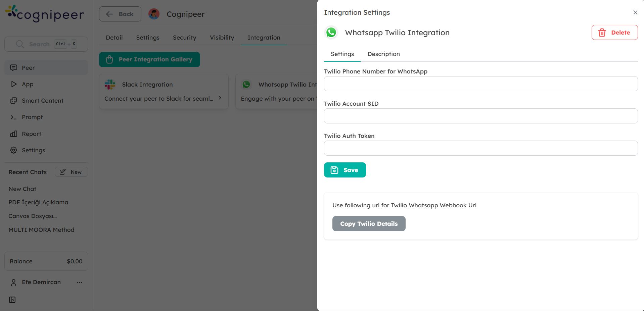Open the Visibility tab
The height and width of the screenshot is (311, 644).
(222, 38)
